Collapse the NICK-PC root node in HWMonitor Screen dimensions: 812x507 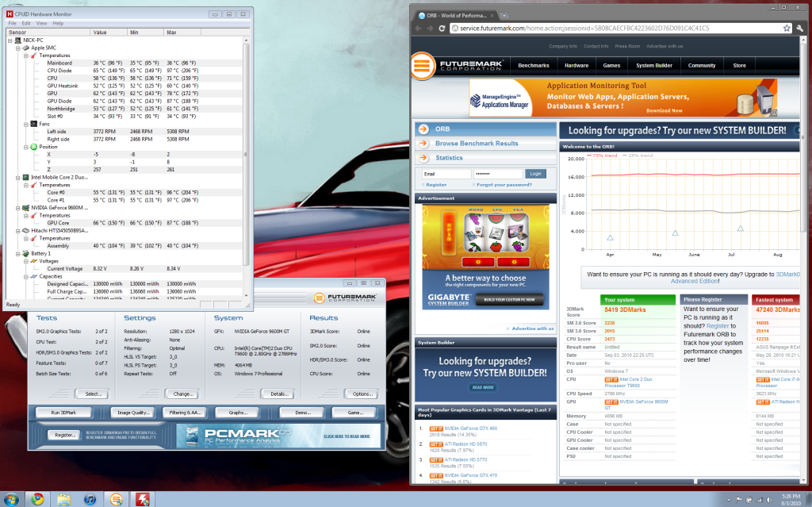point(10,40)
